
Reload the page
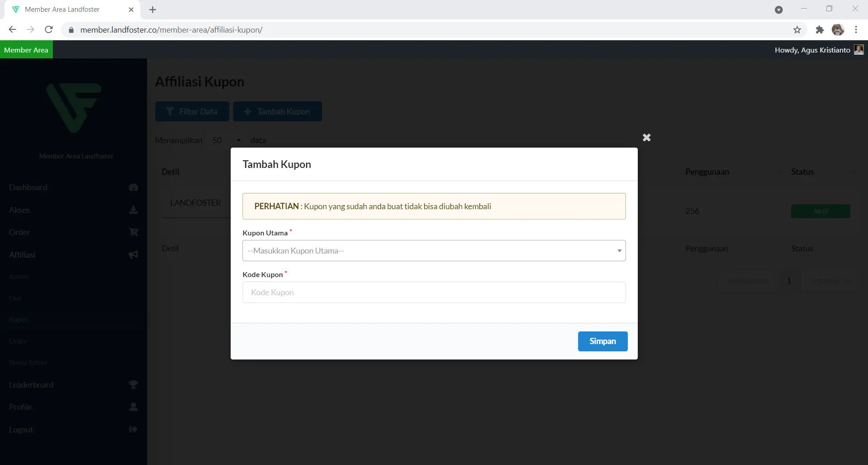pyautogui.click(x=49, y=30)
